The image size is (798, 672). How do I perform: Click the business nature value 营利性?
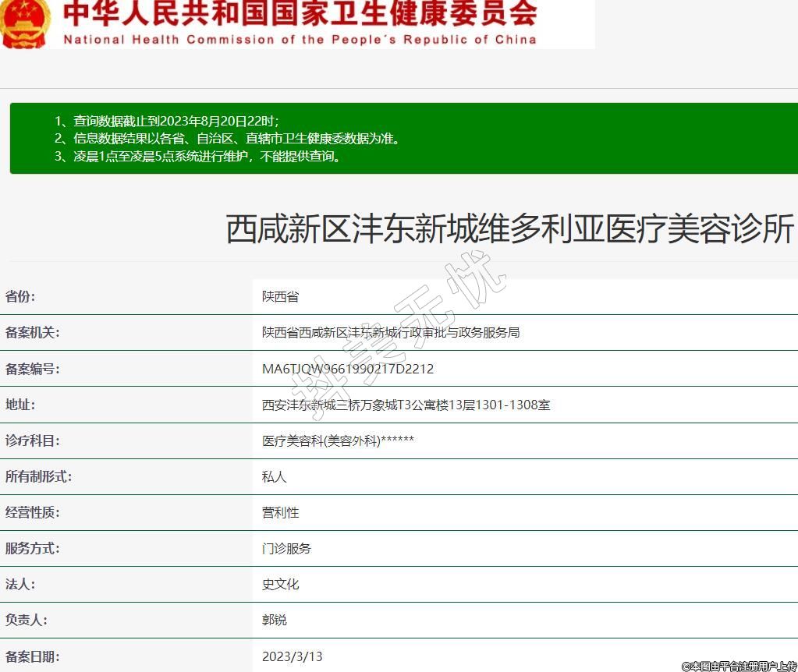point(280,512)
